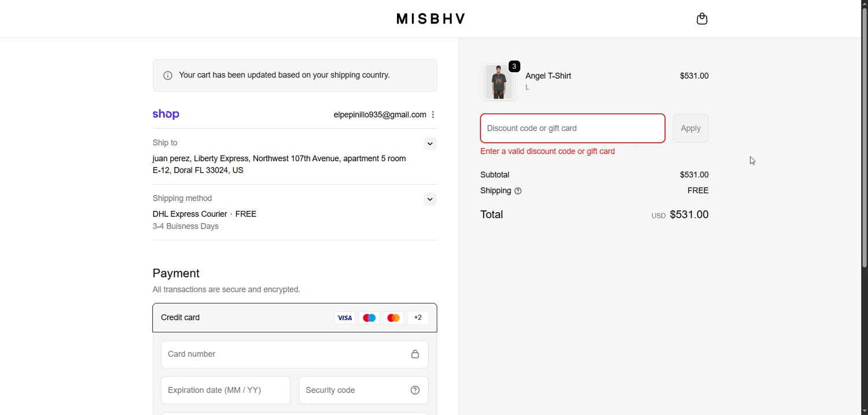Click the transactions secure and encrypted text
This screenshot has width=868, height=415.
226,290
